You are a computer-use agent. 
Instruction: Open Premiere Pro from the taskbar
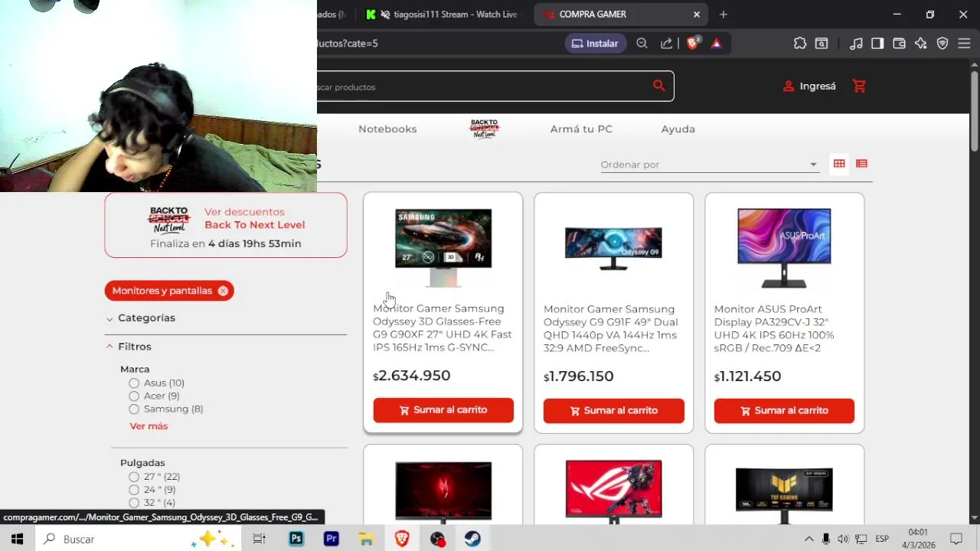[331, 539]
